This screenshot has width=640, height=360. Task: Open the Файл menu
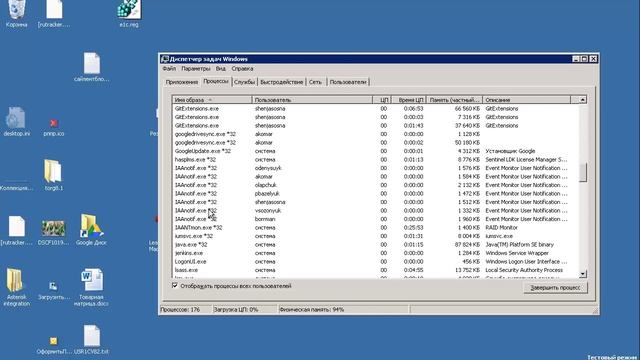169,69
